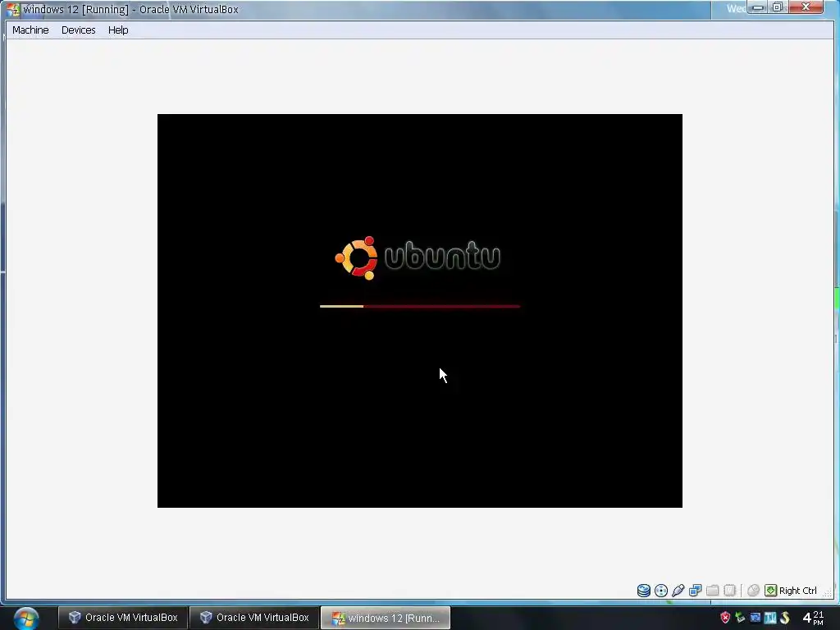Close the windows 12 VM window
Screen dimensions: 840x630
[806, 7]
